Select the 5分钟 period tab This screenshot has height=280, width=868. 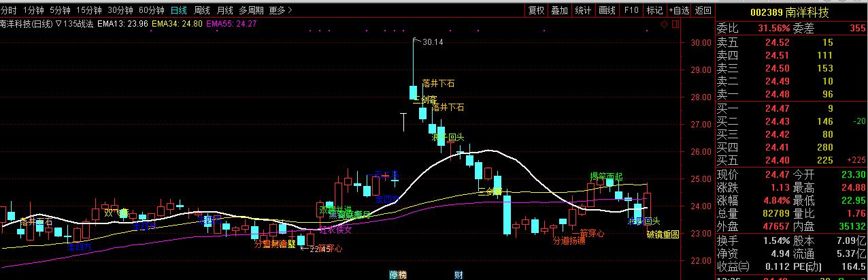click(x=60, y=10)
